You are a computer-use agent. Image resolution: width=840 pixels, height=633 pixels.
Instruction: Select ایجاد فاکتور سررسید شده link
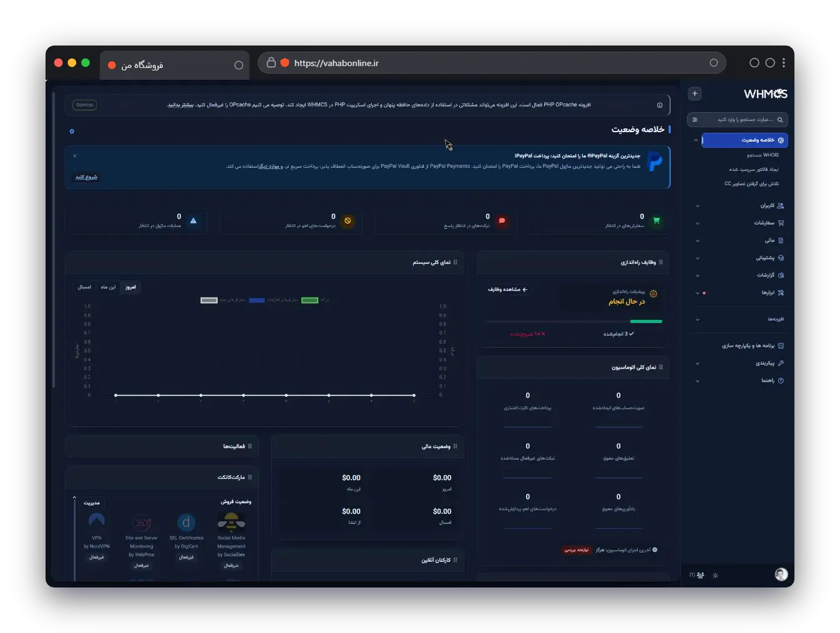tap(754, 170)
